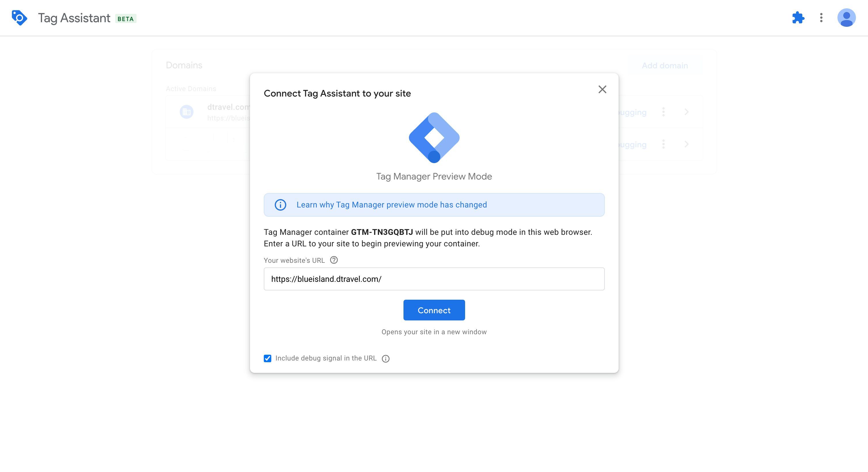Click the Active Domains label
This screenshot has height=472, width=868.
point(191,89)
